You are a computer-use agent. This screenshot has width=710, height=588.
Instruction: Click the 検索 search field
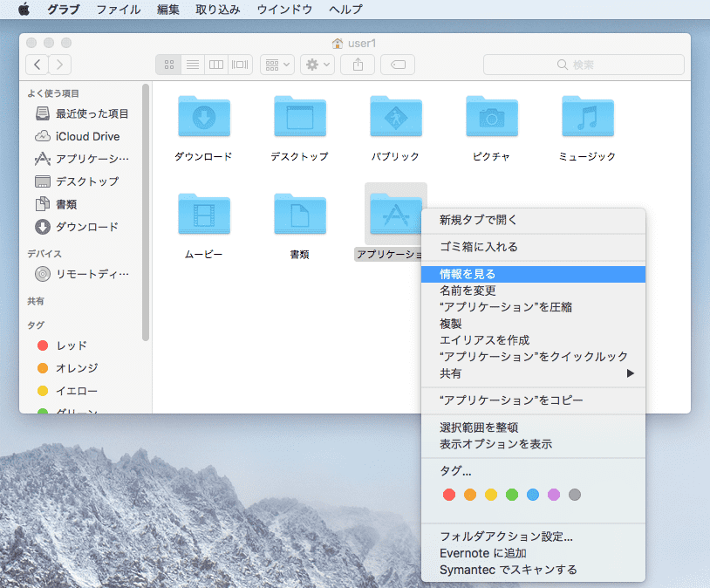[584, 65]
